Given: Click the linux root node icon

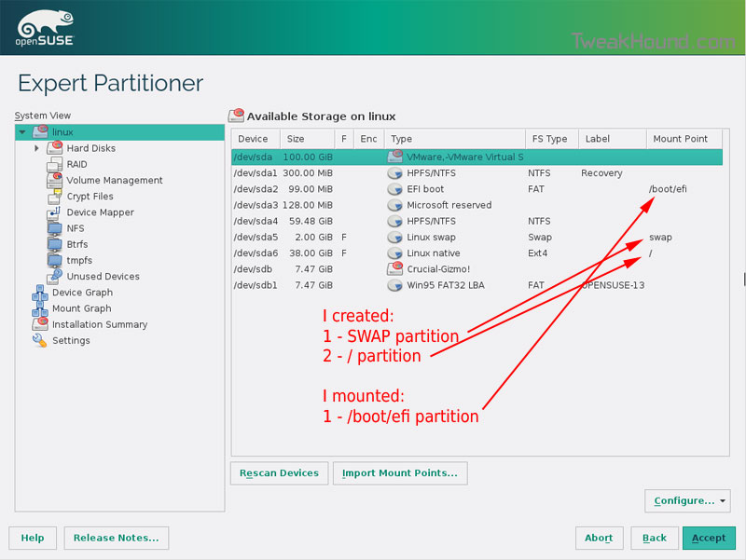Looking at the screenshot, I should pyautogui.click(x=40, y=131).
